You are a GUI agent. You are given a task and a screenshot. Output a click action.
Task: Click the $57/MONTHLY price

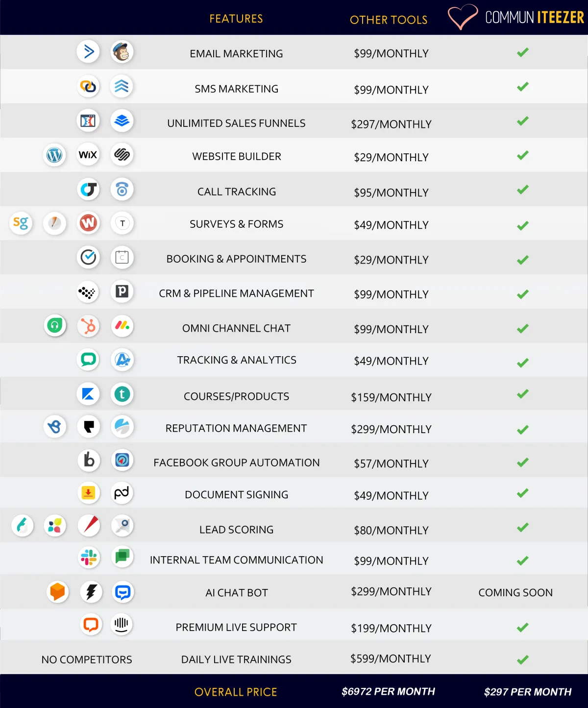pos(391,464)
